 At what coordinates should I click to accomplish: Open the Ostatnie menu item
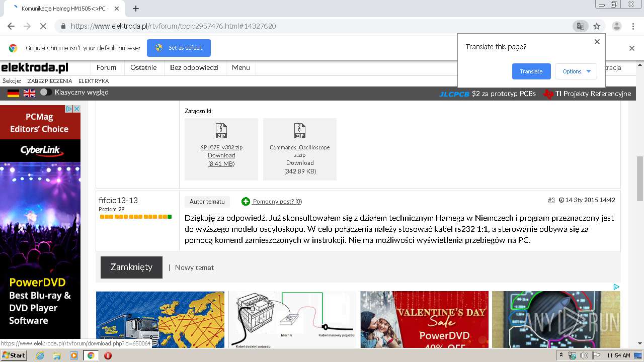pyautogui.click(x=143, y=67)
